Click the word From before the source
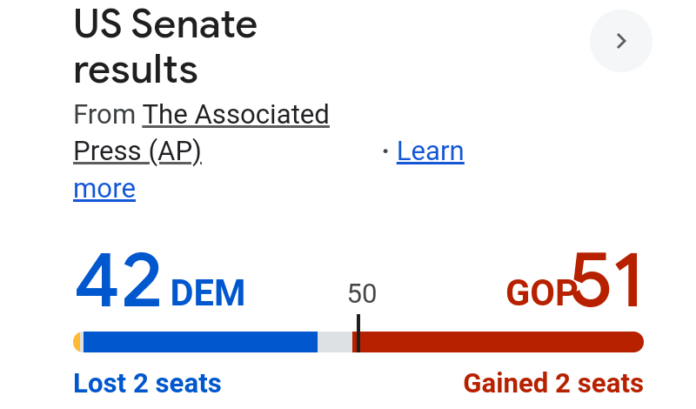The image size is (696, 409). (104, 115)
